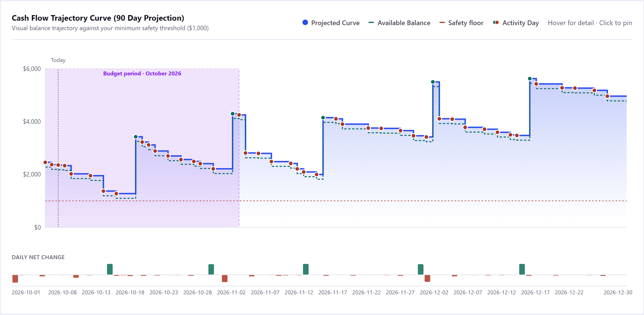
Task: Click the safety threshold subtitle text
Action: [110, 28]
